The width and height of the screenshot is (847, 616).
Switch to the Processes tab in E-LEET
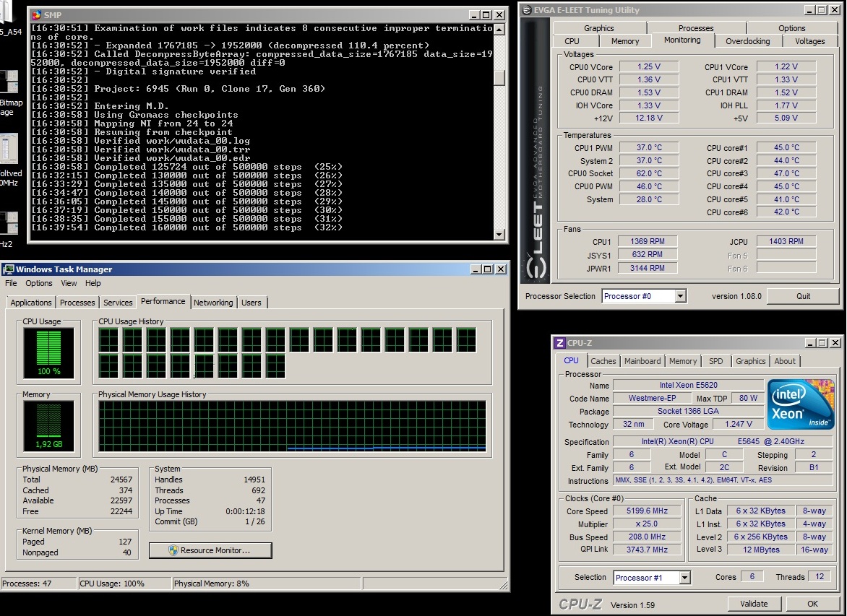pos(696,28)
